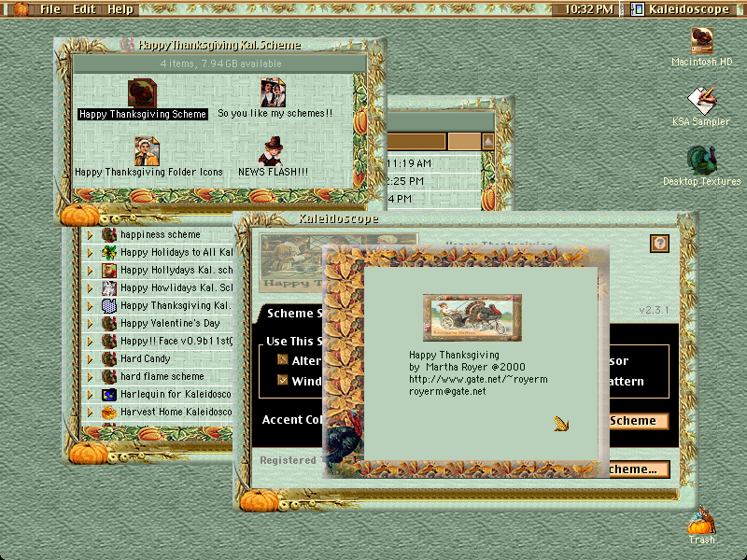747x560 pixels.
Task: Expand the Happy Howlidays Kal. Sch row
Action: (90, 288)
